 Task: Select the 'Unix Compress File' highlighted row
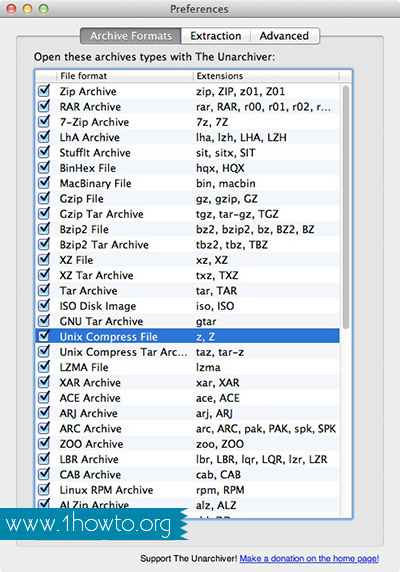187,336
